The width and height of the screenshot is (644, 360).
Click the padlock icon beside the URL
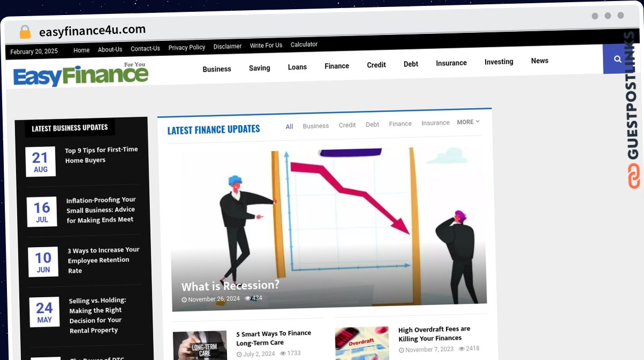tap(25, 32)
